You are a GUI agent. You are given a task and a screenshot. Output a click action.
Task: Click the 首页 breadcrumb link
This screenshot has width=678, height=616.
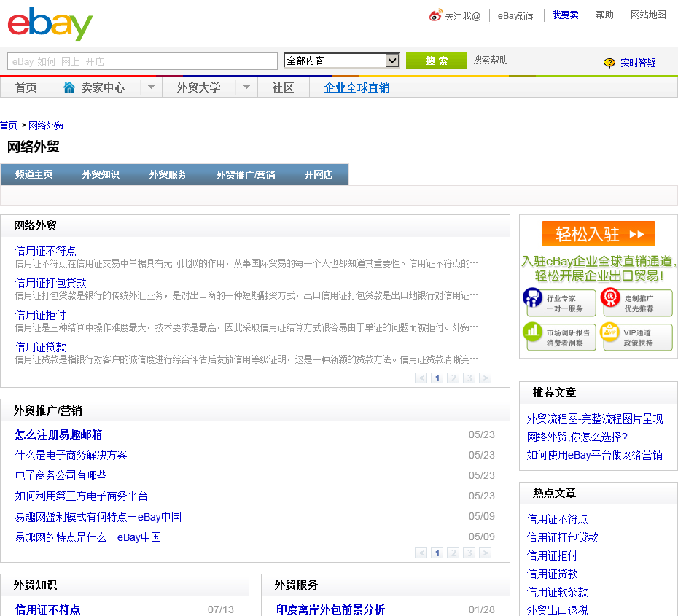point(9,126)
